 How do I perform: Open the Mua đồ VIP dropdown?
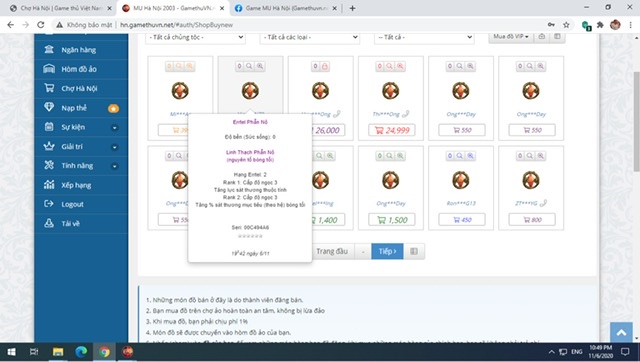pyautogui.click(x=511, y=37)
